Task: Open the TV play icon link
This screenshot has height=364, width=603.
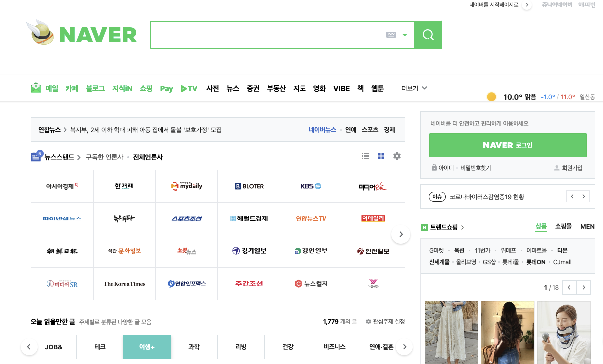Action: coord(189,88)
